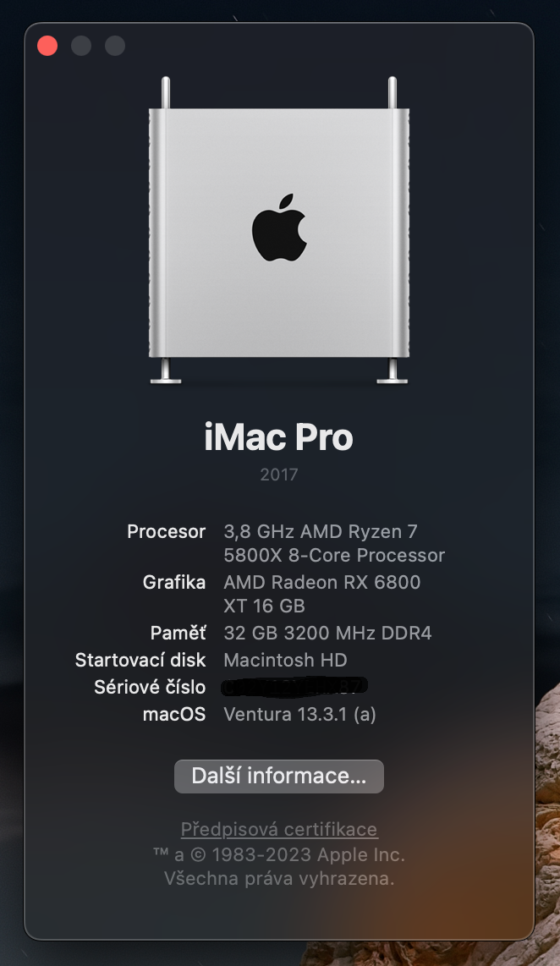Select the Grafika label
Screen dimensions: 560x966
pos(174,582)
